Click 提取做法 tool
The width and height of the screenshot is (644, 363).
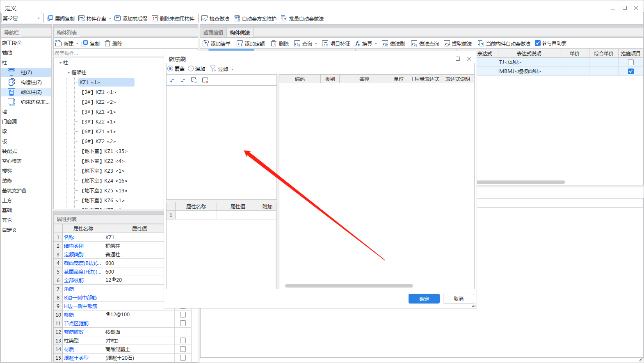[x=458, y=43]
